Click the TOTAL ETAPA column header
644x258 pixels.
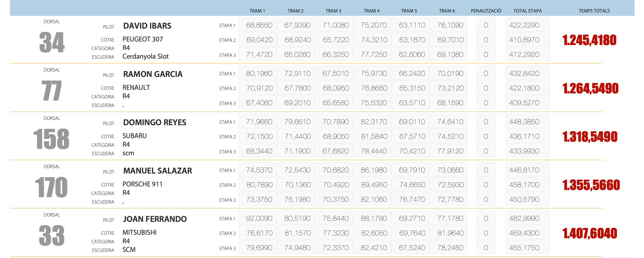[x=527, y=11]
